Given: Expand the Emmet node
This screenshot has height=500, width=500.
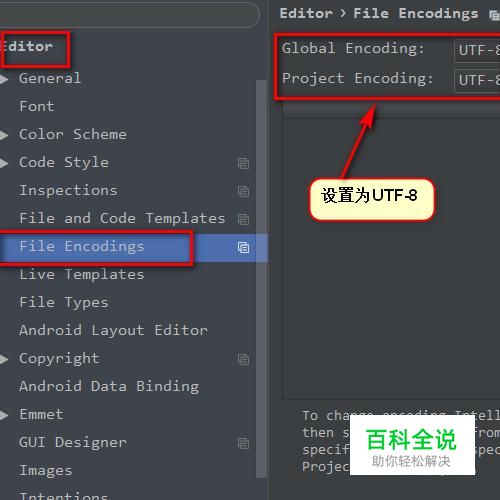Looking at the screenshot, I should [4, 415].
